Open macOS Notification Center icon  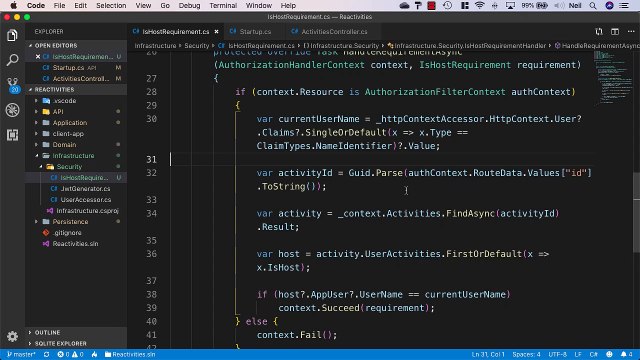click(x=624, y=5)
